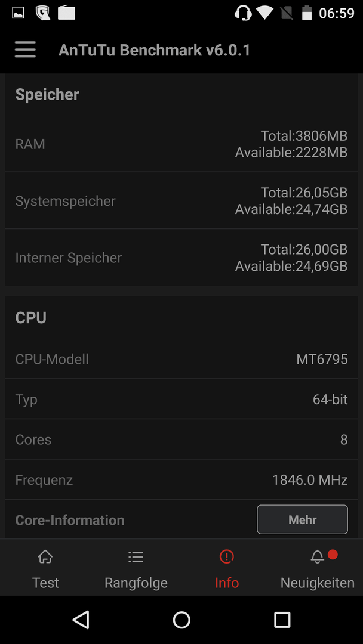Tap the Systemspeicher row
Image resolution: width=363 pixels, height=644 pixels.
pyautogui.click(x=181, y=200)
